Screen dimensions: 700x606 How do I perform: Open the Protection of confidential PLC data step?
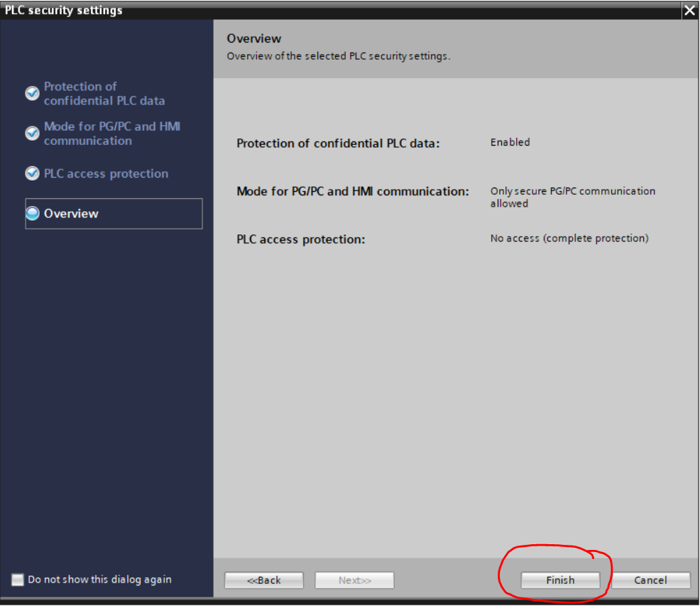(x=104, y=93)
